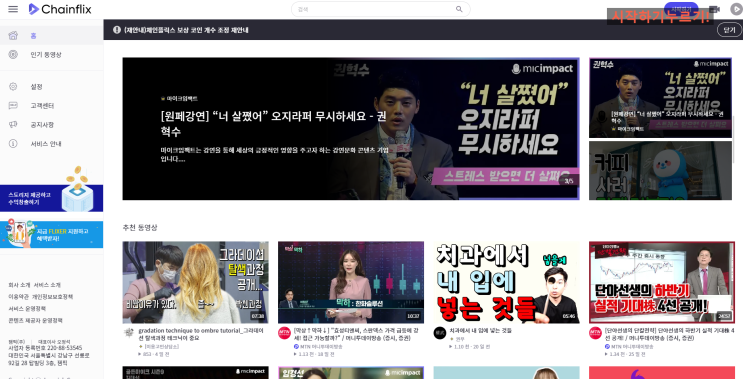Play the 그라데이션 탈색과정 video thumbnail
This screenshot has width=743, height=379.
click(x=195, y=282)
